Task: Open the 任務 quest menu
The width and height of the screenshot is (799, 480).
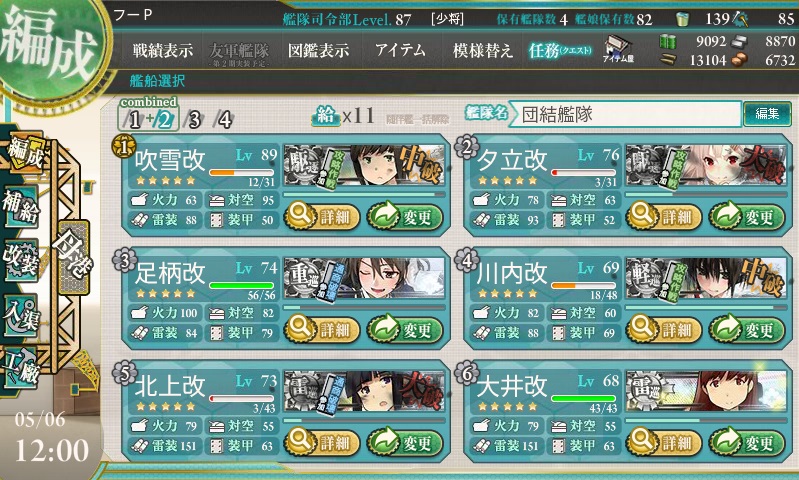Action: click(560, 50)
